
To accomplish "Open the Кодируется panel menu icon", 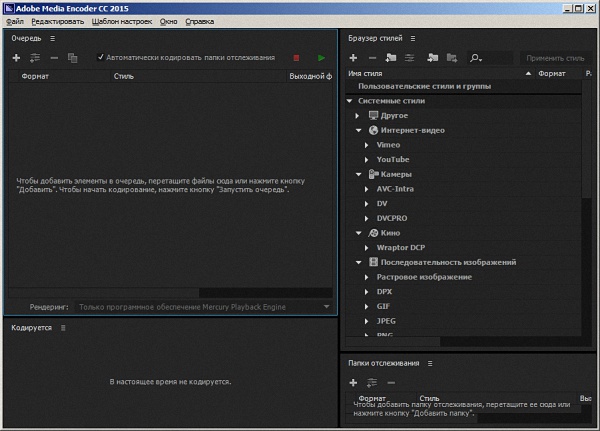I will pyautogui.click(x=63, y=328).
